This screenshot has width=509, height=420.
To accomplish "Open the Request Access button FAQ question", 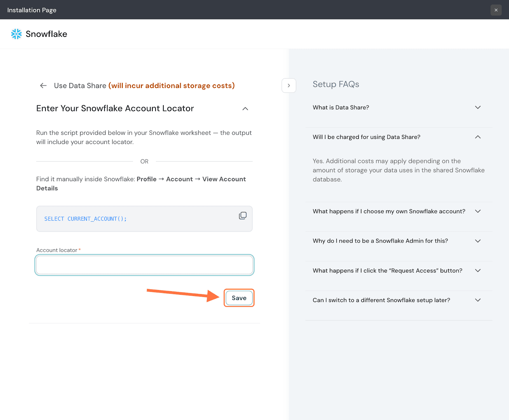I will click(387, 271).
